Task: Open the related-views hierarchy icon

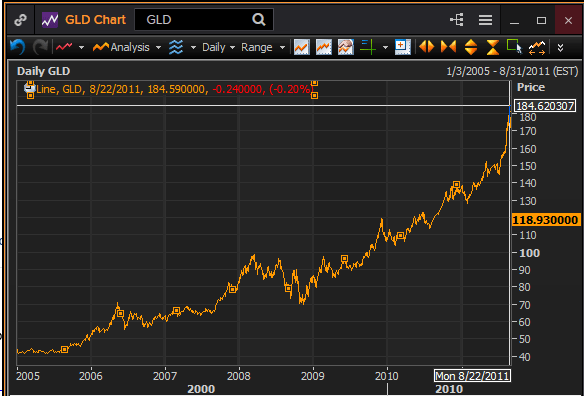Action: 457,20
